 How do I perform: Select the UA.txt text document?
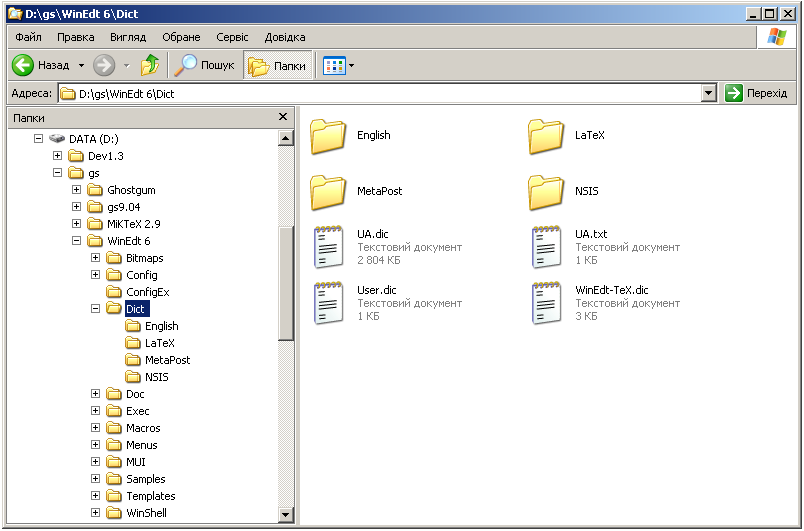pos(546,247)
